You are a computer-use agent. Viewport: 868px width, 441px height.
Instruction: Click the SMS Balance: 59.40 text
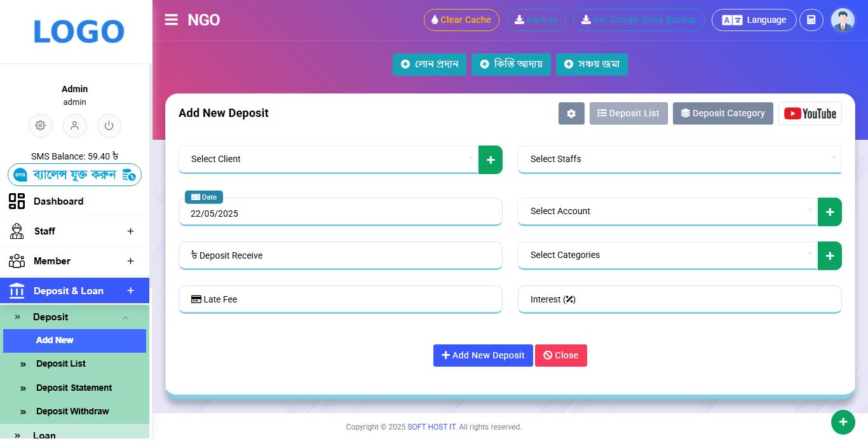[74, 156]
